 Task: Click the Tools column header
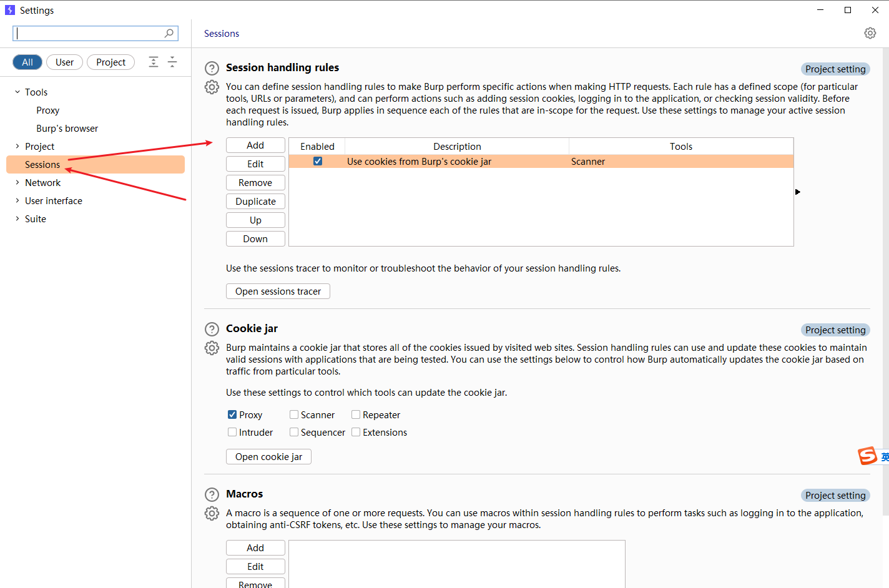[681, 147]
